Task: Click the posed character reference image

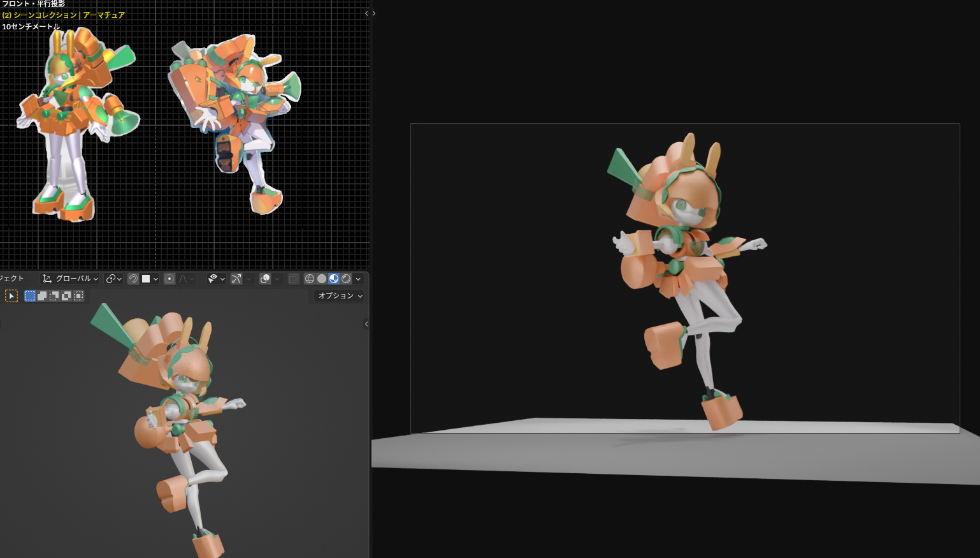Action: pyautogui.click(x=236, y=121)
